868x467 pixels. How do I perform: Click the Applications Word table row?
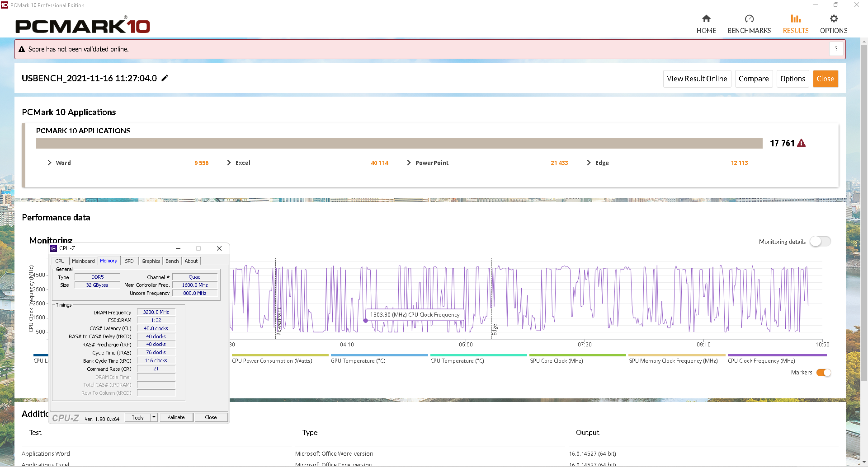[x=430, y=453]
